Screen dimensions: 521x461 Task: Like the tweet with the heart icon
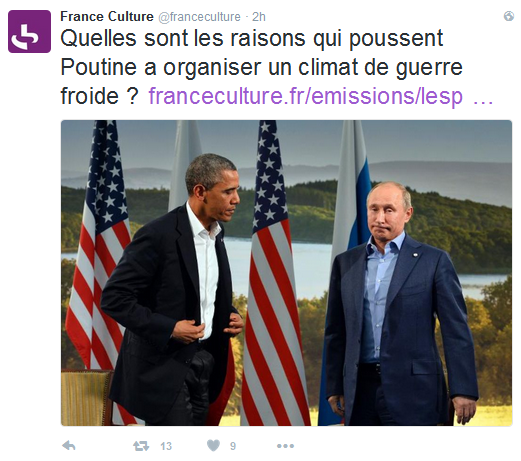coord(213,446)
